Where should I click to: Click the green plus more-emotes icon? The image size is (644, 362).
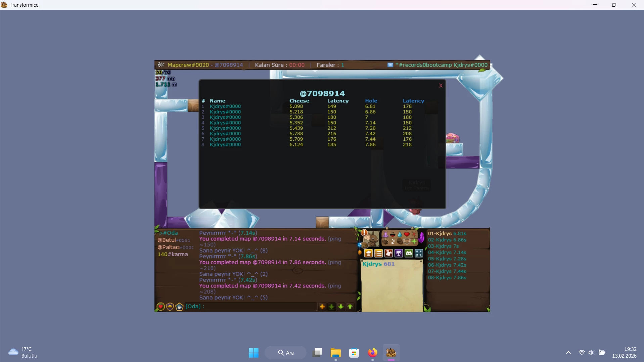[x=414, y=241]
